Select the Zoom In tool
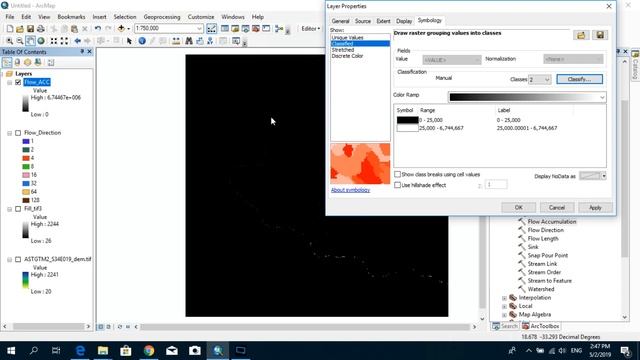The height and width of the screenshot is (360, 640). coord(9,41)
